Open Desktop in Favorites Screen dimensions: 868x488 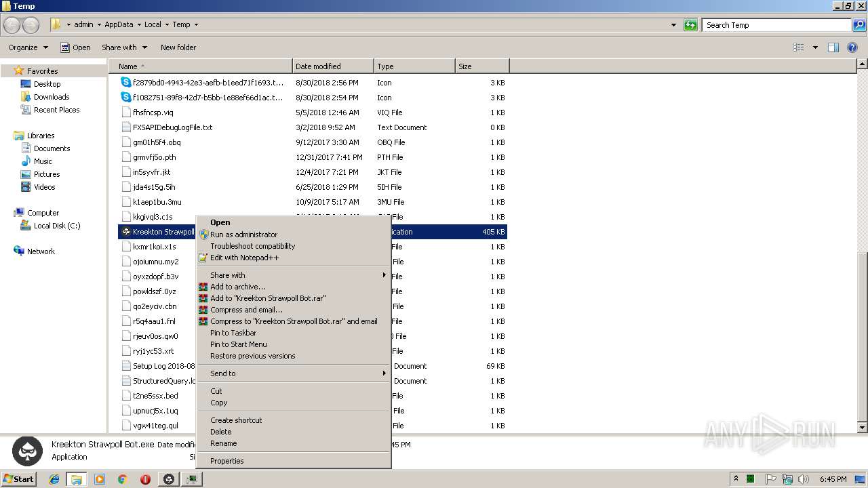47,84
